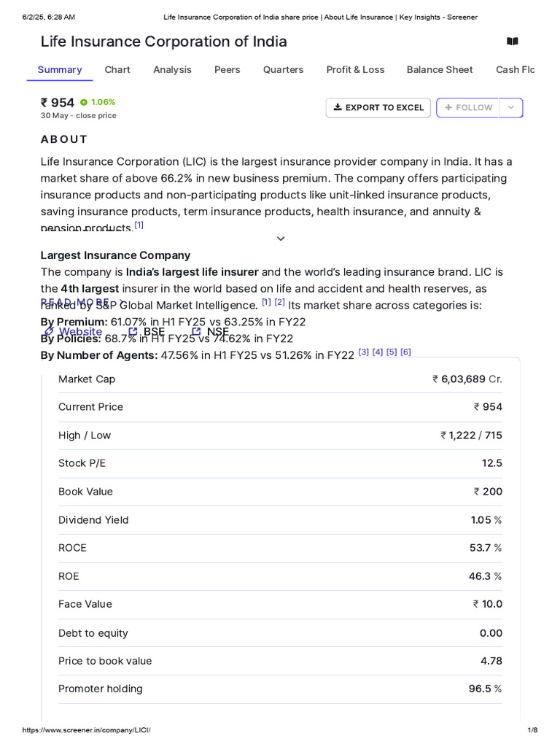
Task: Click the plus icon on Follow button
Action: 448,108
